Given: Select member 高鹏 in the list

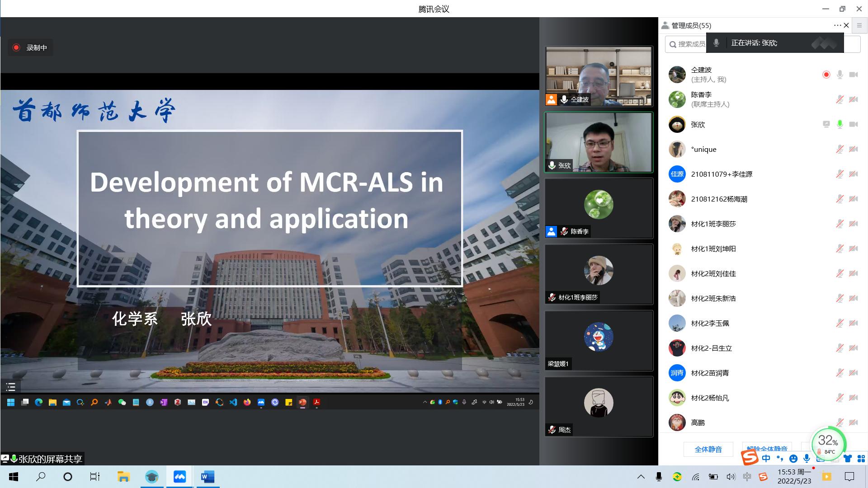Looking at the screenshot, I should 698,422.
